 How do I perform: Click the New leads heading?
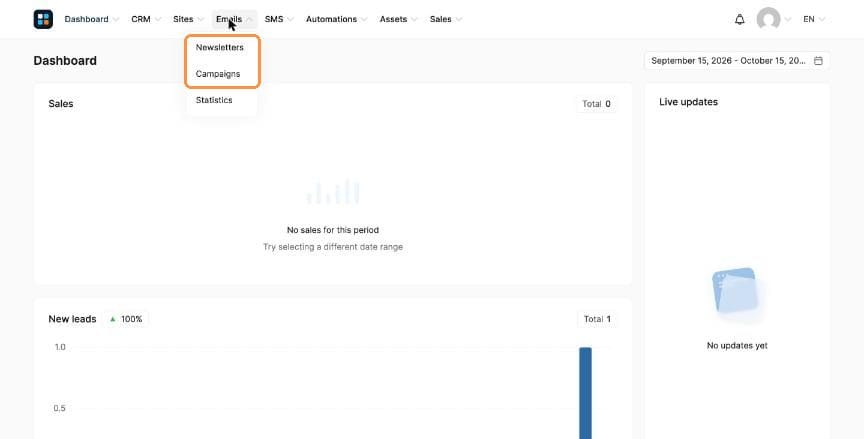pyautogui.click(x=72, y=319)
